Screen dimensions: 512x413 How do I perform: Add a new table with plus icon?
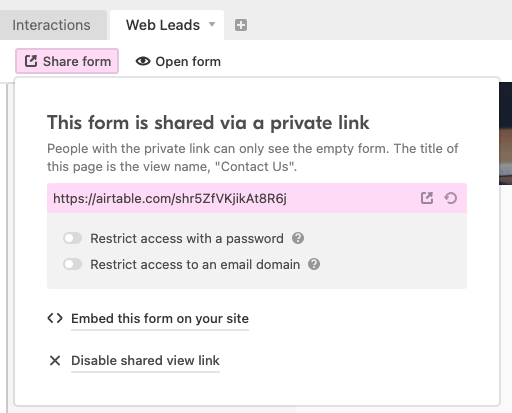point(241,25)
